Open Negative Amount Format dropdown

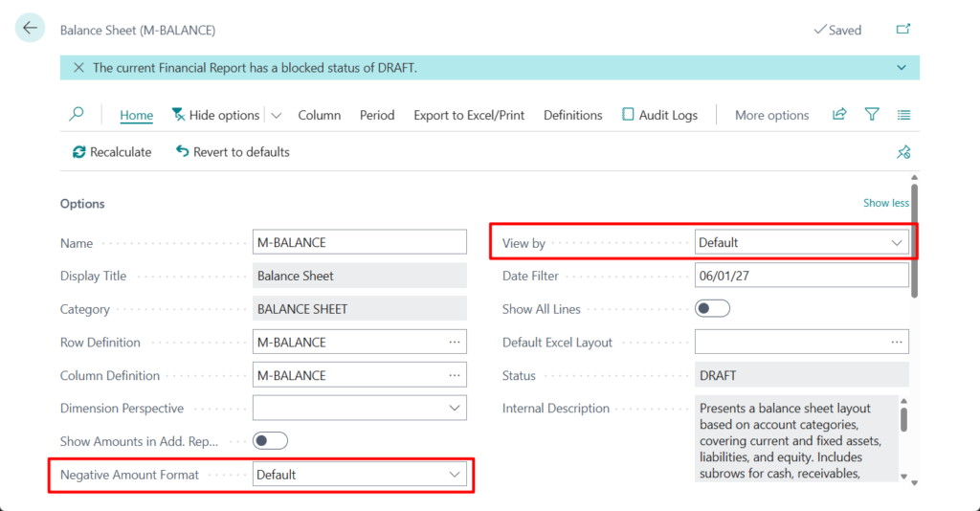[359, 475]
